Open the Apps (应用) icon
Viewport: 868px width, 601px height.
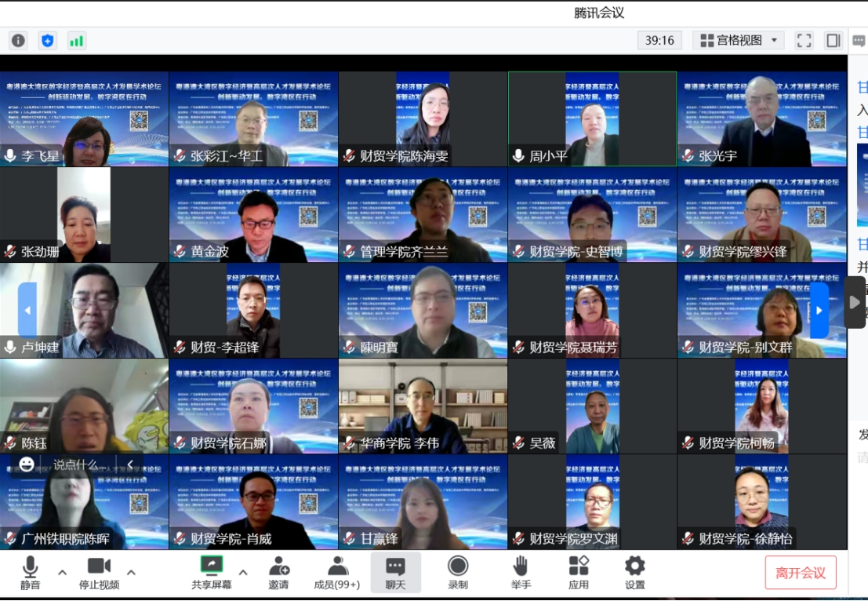pyautogui.click(x=579, y=573)
